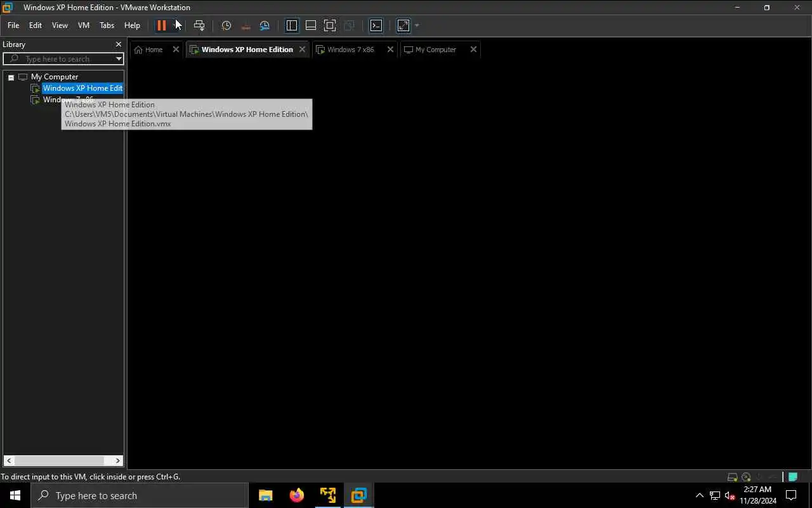The image size is (812, 508).
Task: Open the Windows Start menu
Action: [15, 495]
